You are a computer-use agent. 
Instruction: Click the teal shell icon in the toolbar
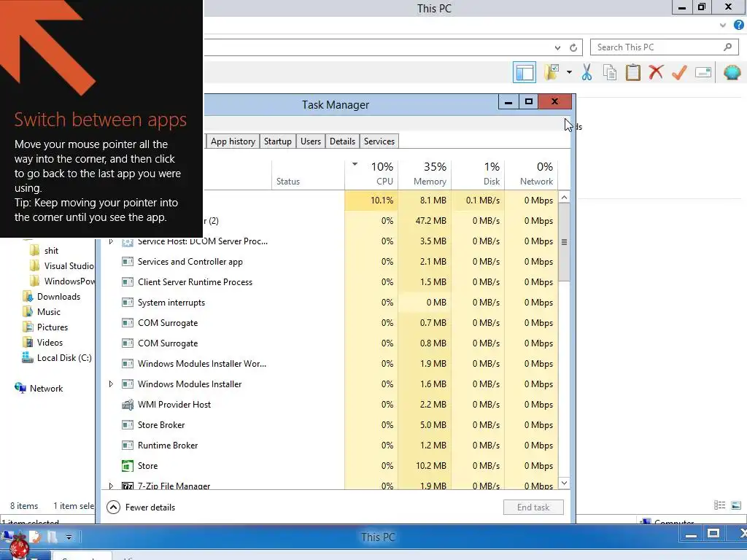pyautogui.click(x=732, y=72)
